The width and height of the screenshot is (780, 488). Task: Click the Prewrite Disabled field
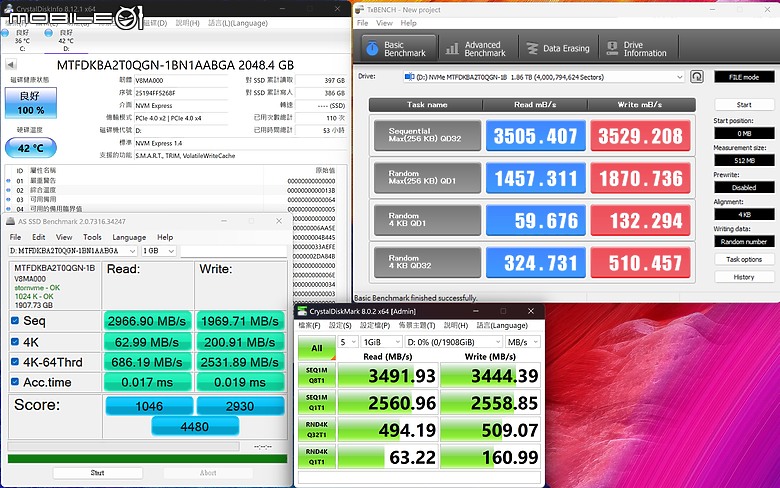pos(744,188)
